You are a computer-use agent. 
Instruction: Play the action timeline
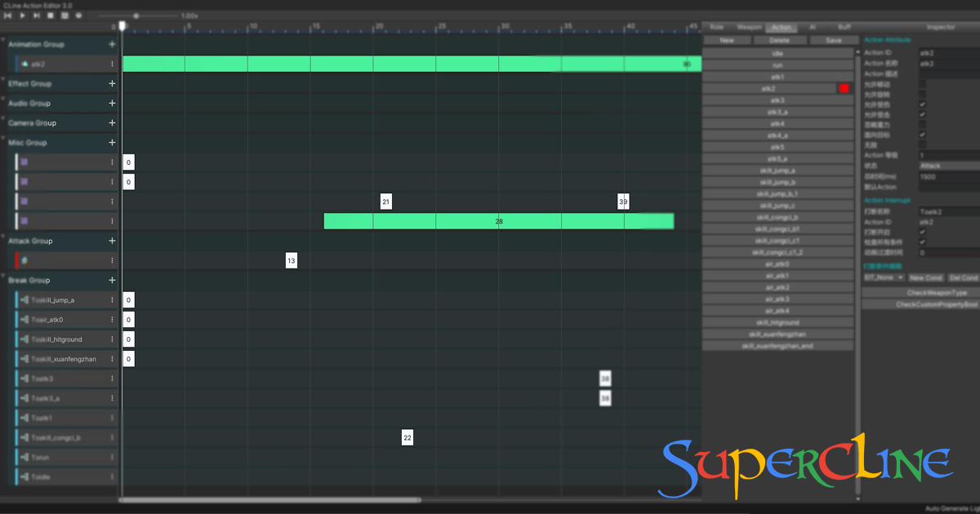[x=22, y=16]
